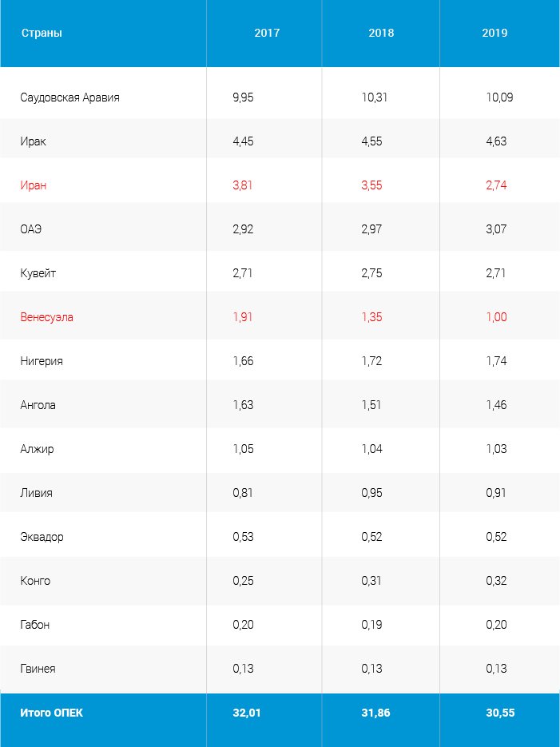Select ОАЭ 2019 value 3,07
This screenshot has height=747, width=560.
[496, 229]
